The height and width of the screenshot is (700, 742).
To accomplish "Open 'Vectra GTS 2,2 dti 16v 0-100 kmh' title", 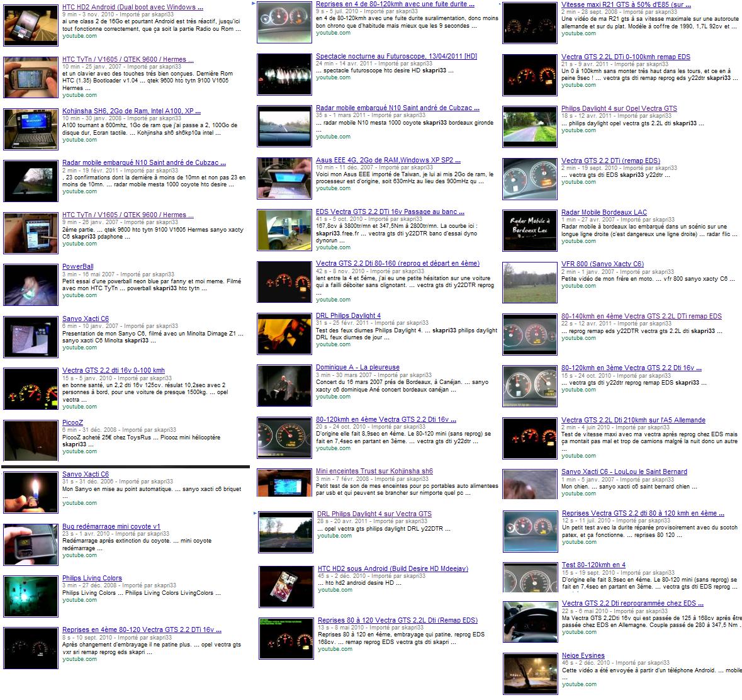I will pos(113,370).
